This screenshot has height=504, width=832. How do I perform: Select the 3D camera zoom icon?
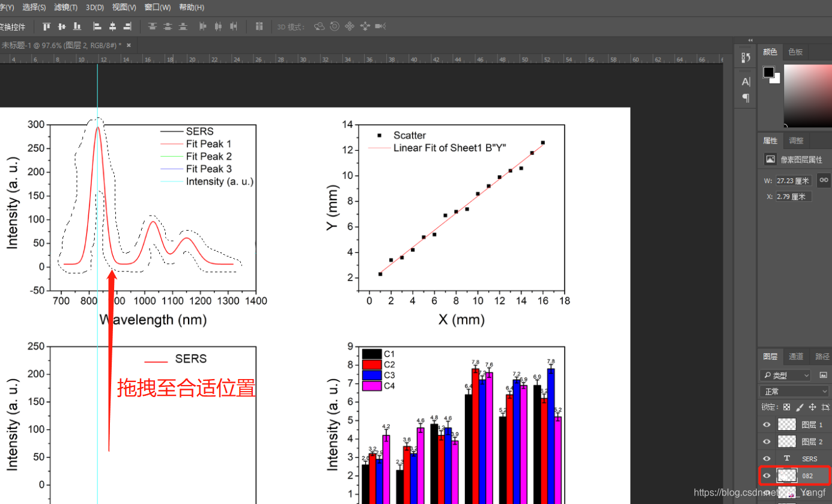click(380, 26)
